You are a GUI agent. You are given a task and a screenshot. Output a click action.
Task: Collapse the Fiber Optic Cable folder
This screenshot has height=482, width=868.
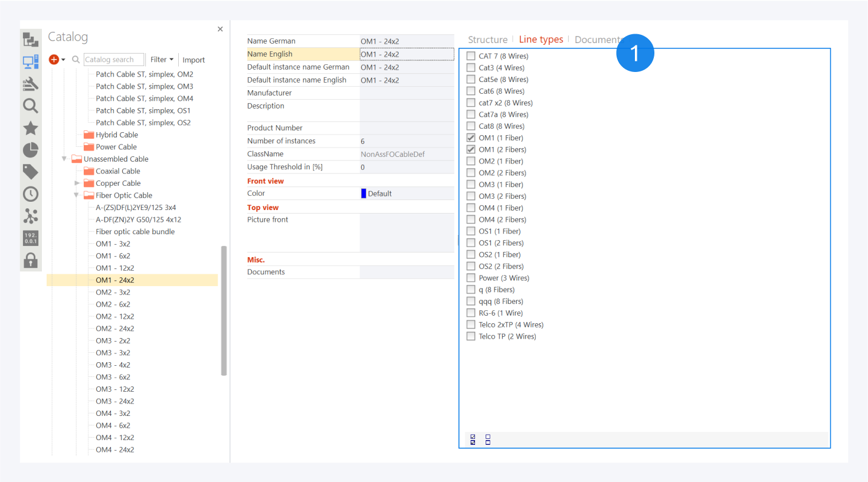76,195
